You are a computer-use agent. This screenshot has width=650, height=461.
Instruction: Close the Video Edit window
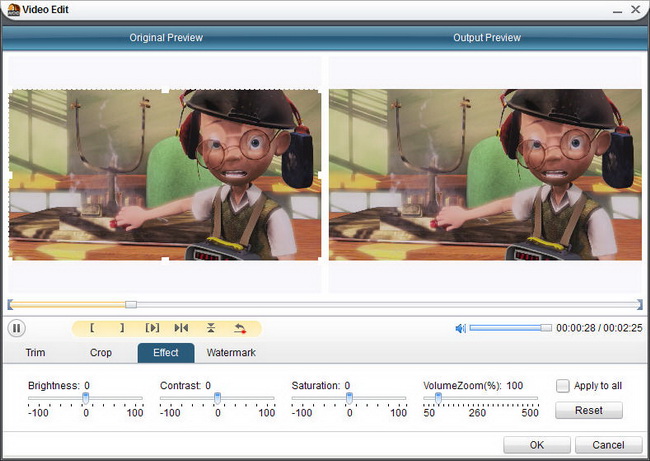pos(635,9)
